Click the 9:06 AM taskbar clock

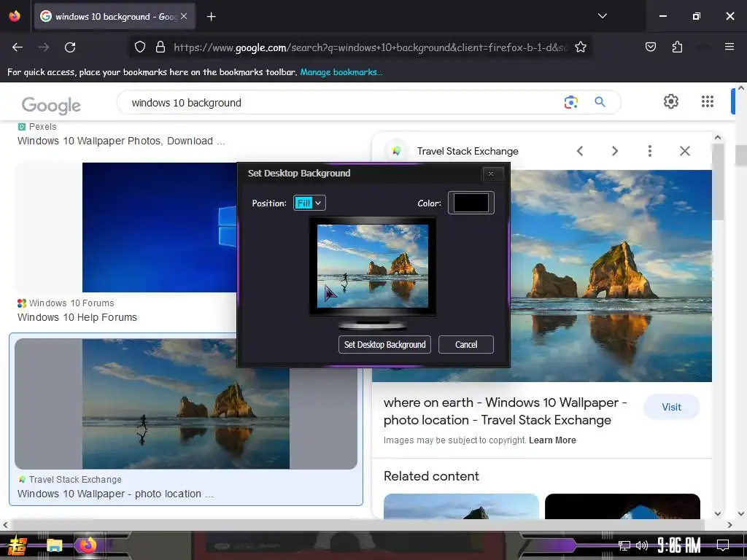click(x=679, y=545)
